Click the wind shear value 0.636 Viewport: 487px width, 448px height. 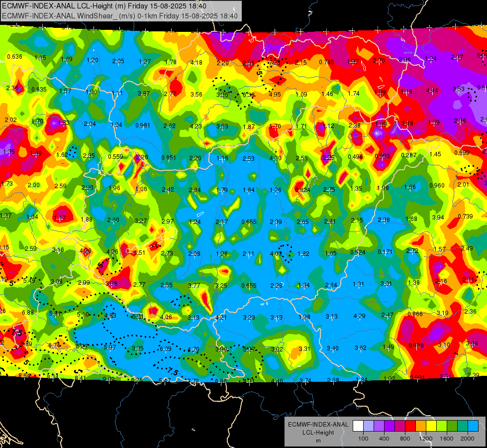14,57
